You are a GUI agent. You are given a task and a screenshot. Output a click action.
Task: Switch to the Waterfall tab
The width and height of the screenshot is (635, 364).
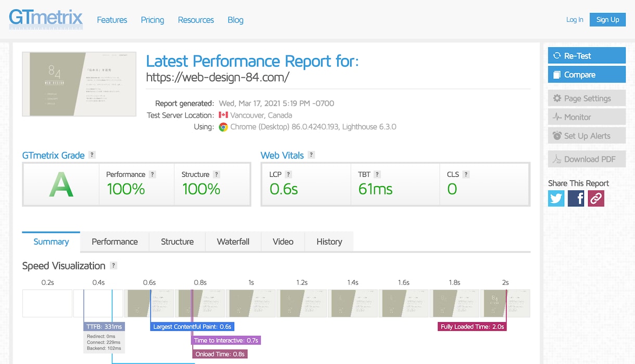[233, 242]
